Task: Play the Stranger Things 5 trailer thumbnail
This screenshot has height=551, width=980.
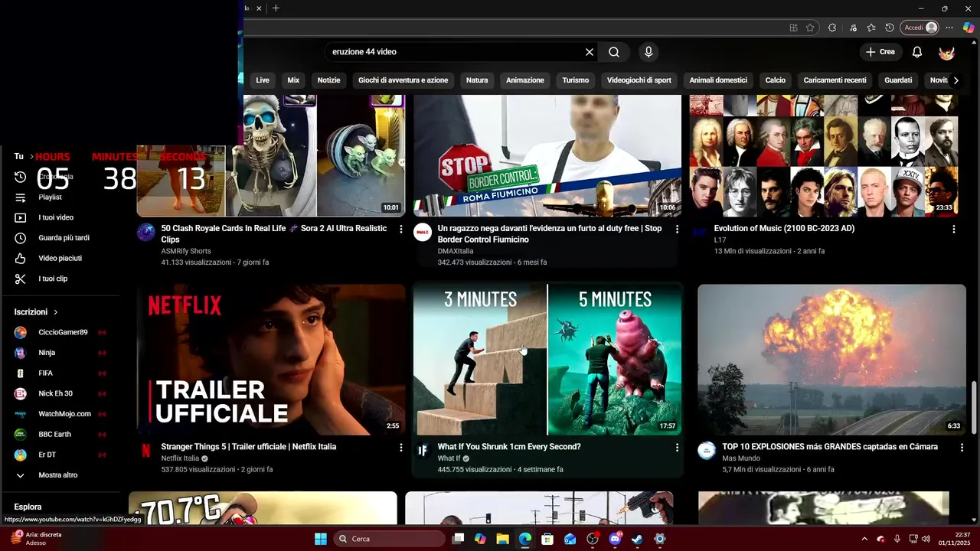Action: [271, 360]
